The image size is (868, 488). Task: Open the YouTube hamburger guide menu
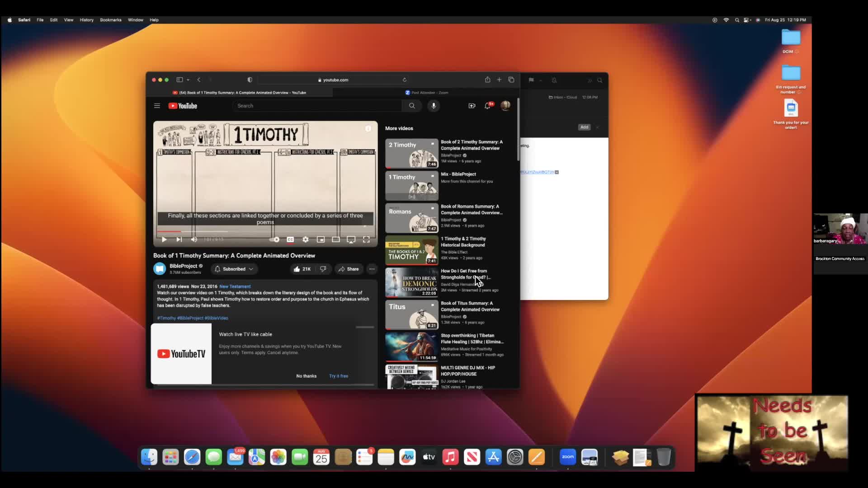point(157,106)
